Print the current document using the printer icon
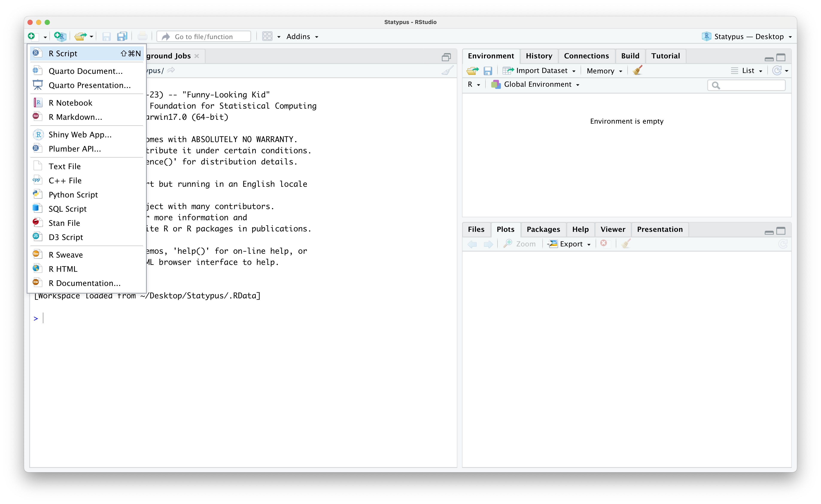 tap(142, 36)
